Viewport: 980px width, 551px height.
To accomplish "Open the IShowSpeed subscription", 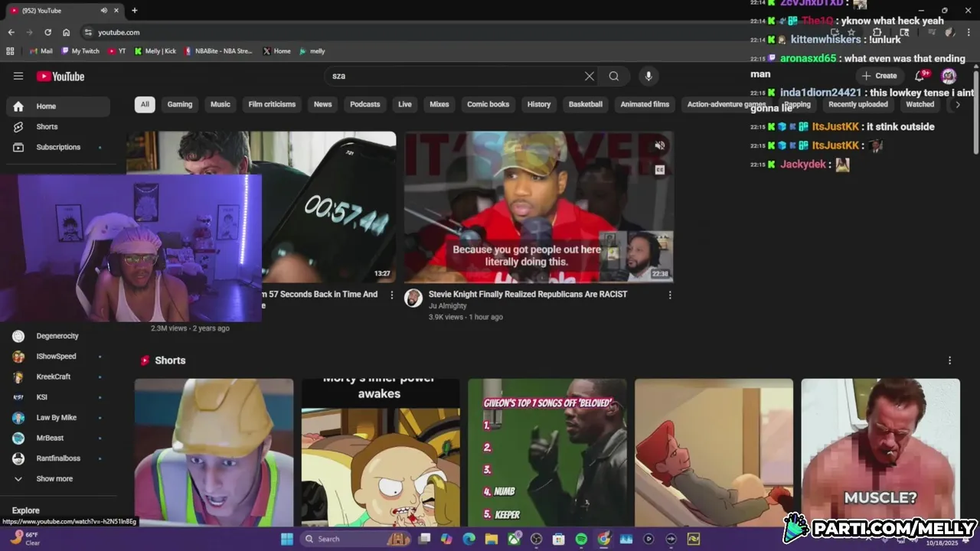I will point(58,357).
